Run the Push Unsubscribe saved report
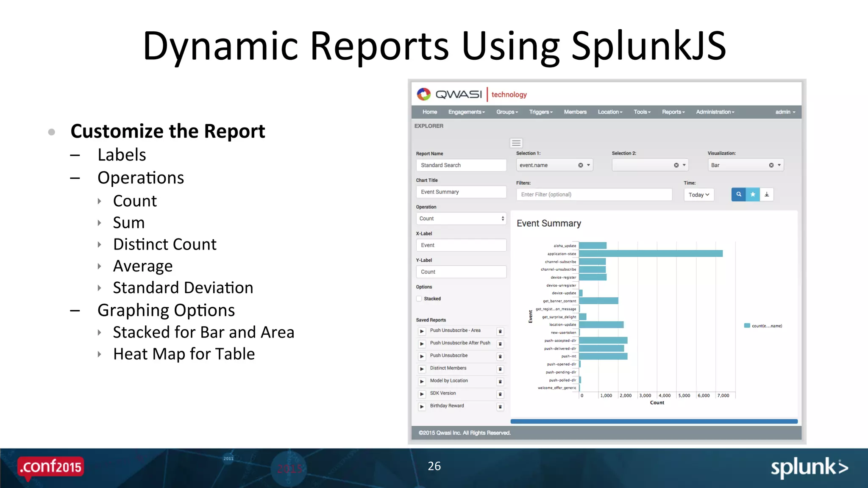Image resolution: width=868 pixels, height=488 pixels. 422,356
